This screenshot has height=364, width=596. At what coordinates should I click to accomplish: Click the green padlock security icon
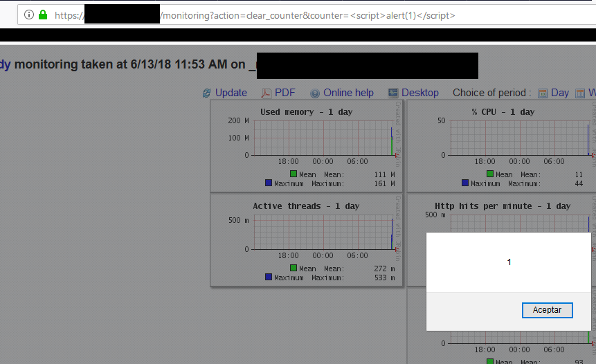click(x=43, y=15)
